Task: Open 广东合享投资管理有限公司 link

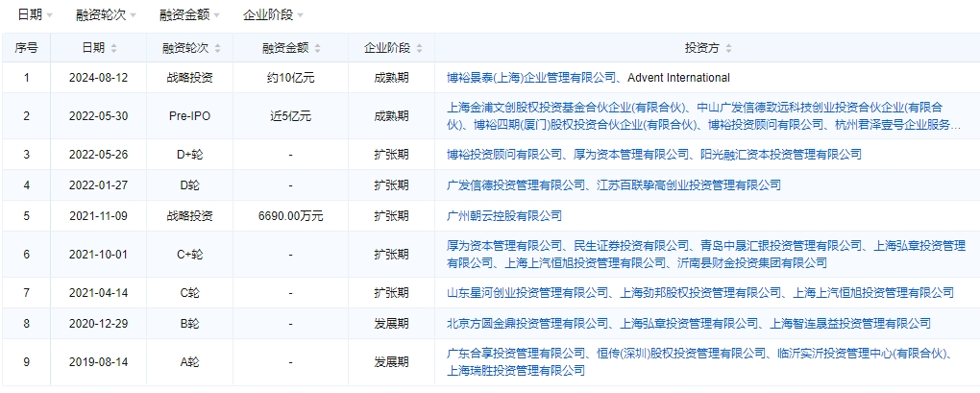Action: 516,353
